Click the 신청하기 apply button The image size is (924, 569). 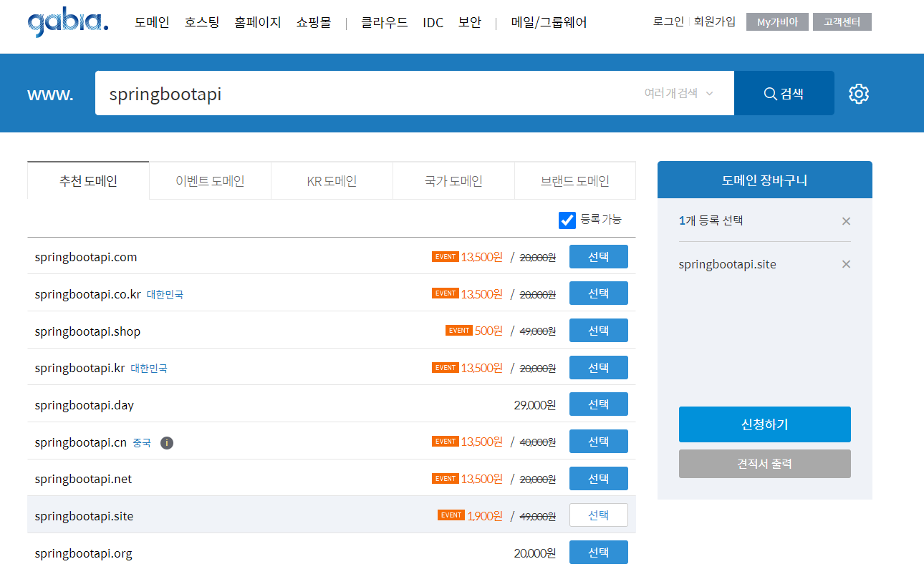pyautogui.click(x=765, y=424)
